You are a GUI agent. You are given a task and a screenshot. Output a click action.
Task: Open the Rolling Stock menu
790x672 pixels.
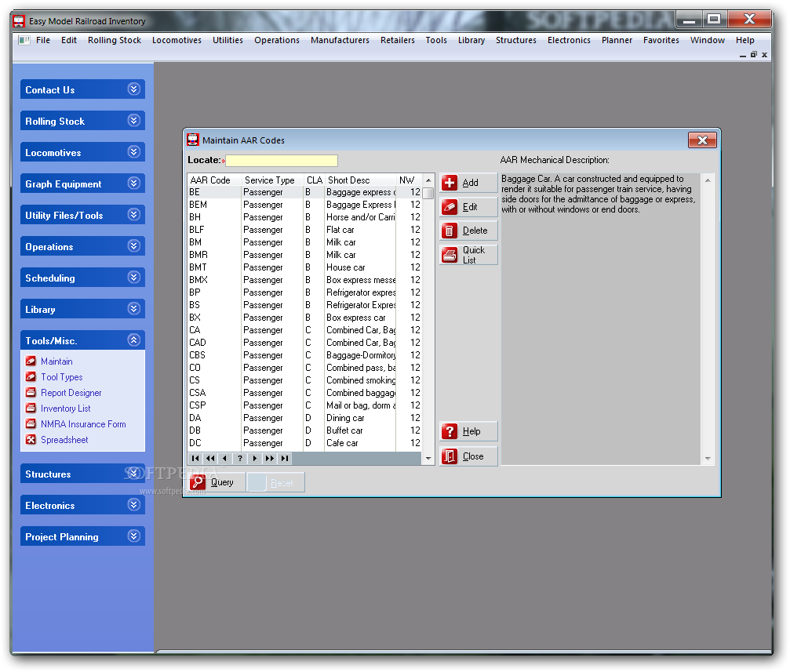115,40
